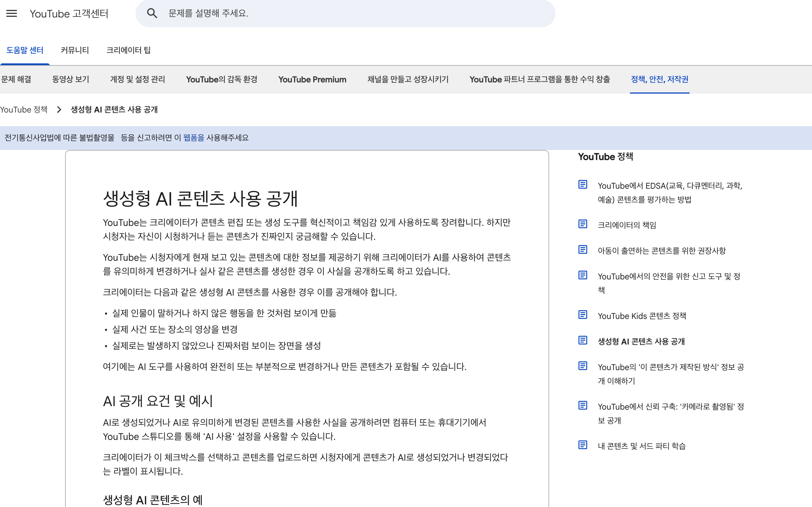Click article icon beside 아동이 출연하는 콘텐츠
Screen dimensions: 812x507
pyautogui.click(x=583, y=249)
